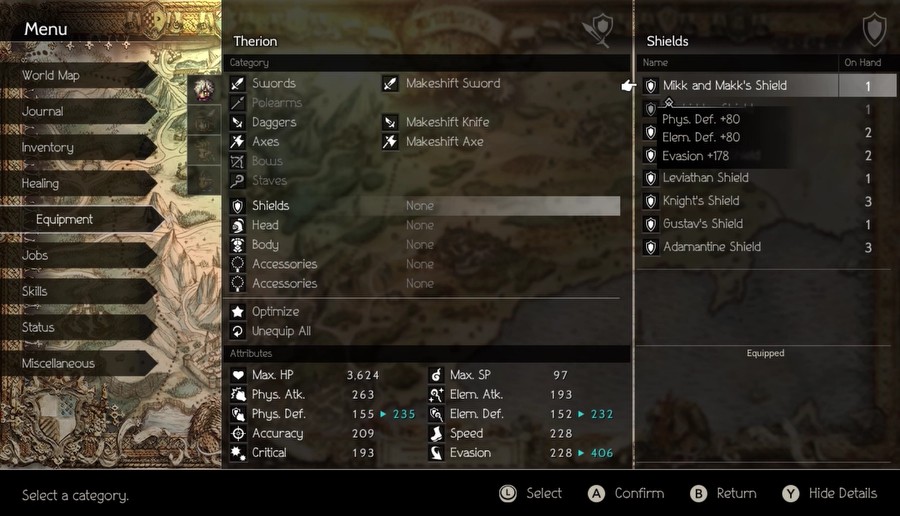Click the Unequip All arrow icon
The image size is (900, 516).
(x=238, y=331)
